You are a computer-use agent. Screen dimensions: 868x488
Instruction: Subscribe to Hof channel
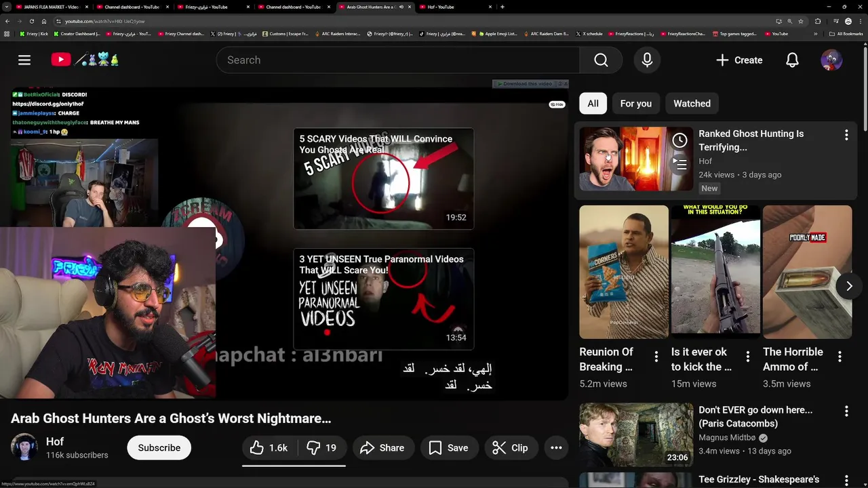[x=159, y=448]
